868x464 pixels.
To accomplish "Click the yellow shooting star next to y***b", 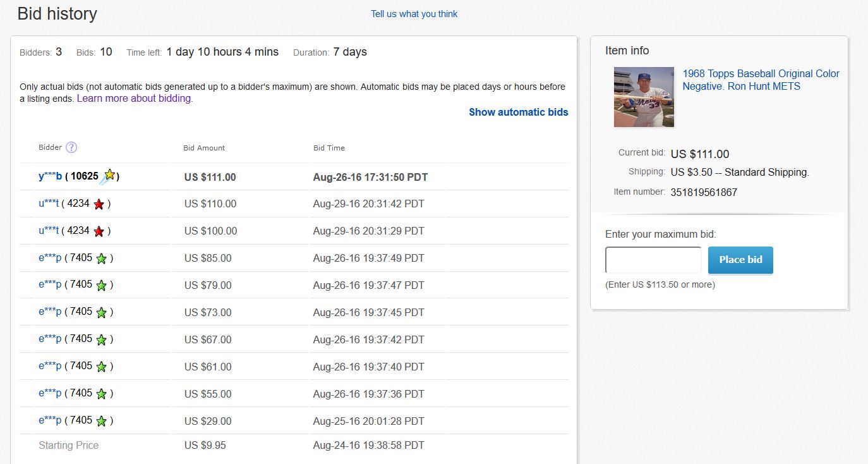I will click(109, 176).
